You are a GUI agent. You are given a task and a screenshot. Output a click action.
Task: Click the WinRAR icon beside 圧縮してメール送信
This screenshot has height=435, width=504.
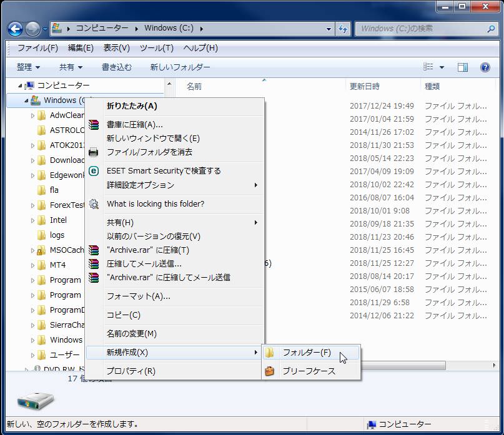tap(94, 265)
